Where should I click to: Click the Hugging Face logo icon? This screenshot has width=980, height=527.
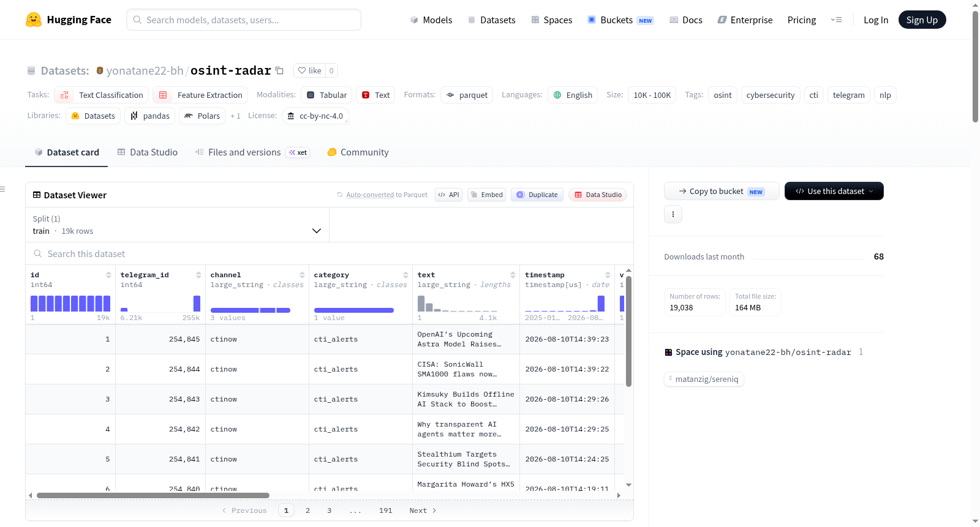(x=34, y=20)
